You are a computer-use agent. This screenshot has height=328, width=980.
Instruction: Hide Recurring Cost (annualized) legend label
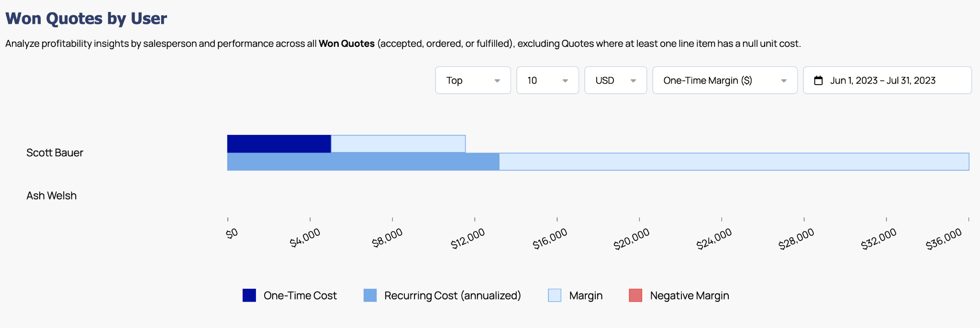(452, 295)
